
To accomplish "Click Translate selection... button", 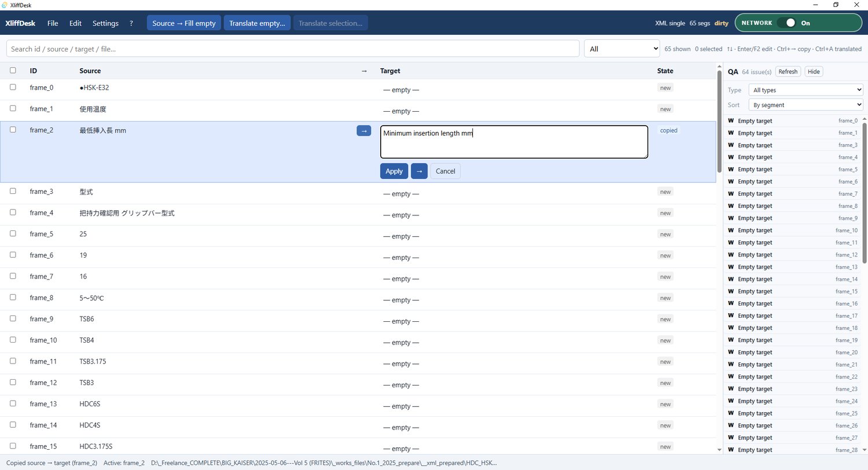I will click(x=330, y=23).
